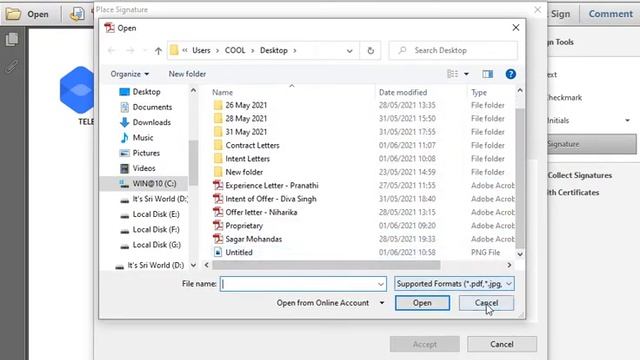Click the Search Desktop box
The image size is (640, 360).
coord(453,51)
